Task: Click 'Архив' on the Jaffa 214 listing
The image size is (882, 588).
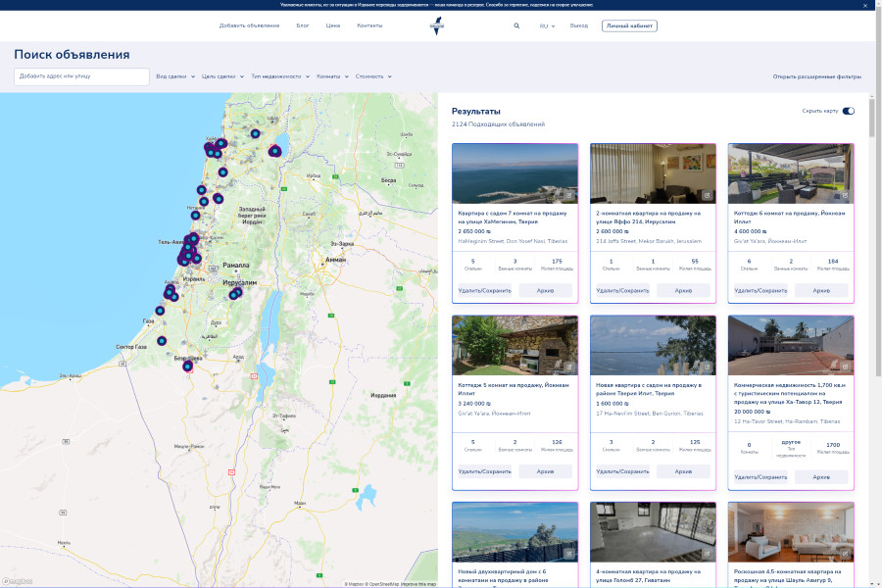Action: coord(683,291)
